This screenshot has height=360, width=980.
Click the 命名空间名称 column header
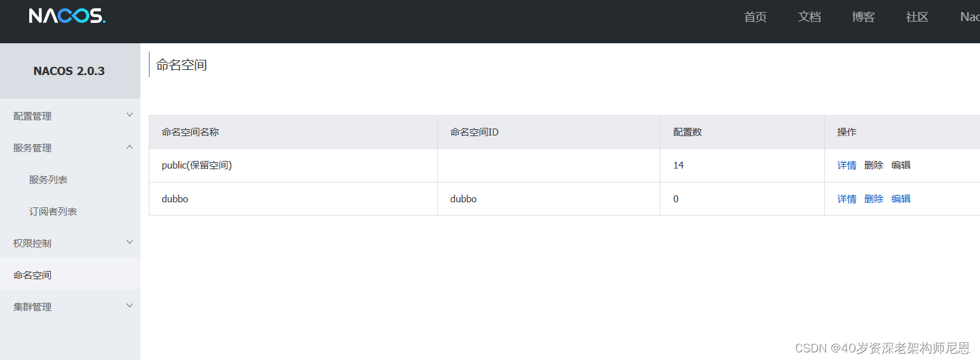(x=191, y=132)
